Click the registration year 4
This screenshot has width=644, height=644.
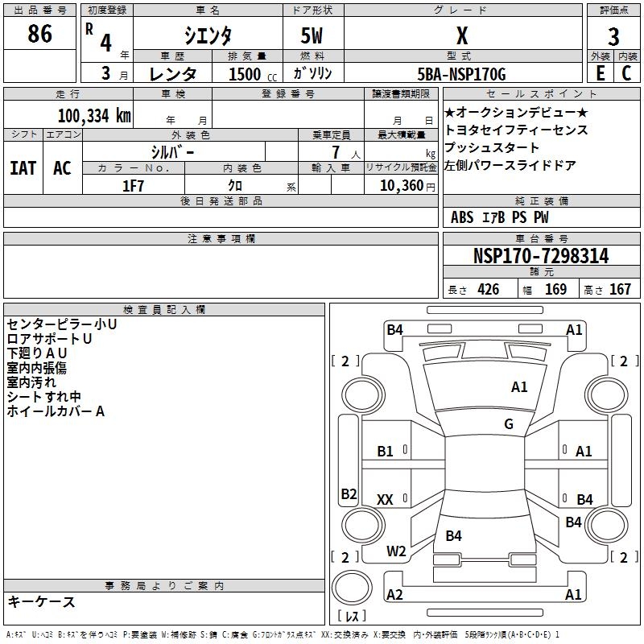point(105,43)
